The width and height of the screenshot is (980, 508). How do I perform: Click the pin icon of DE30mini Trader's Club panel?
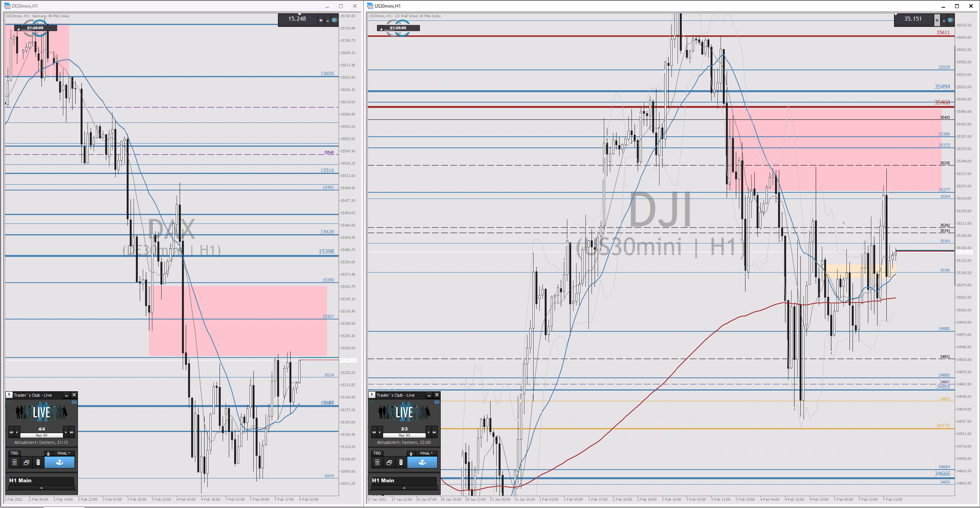[10, 395]
